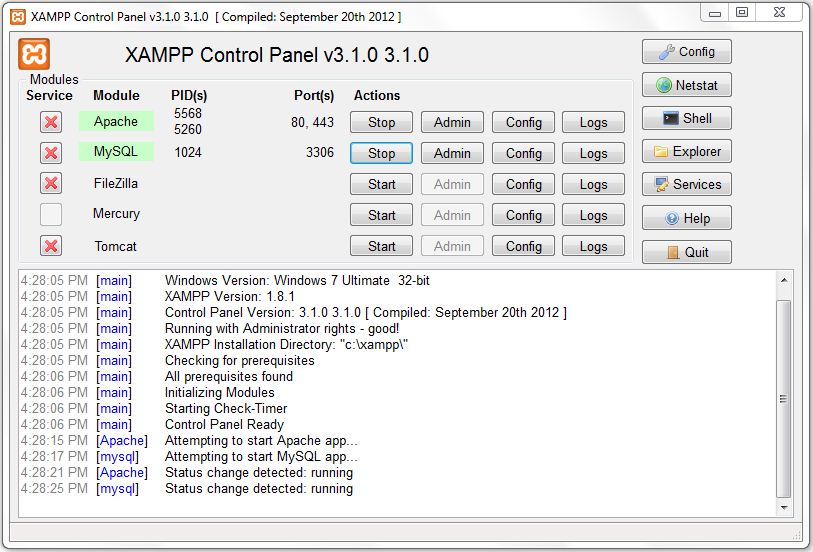Open FileZilla Config options

(523, 184)
